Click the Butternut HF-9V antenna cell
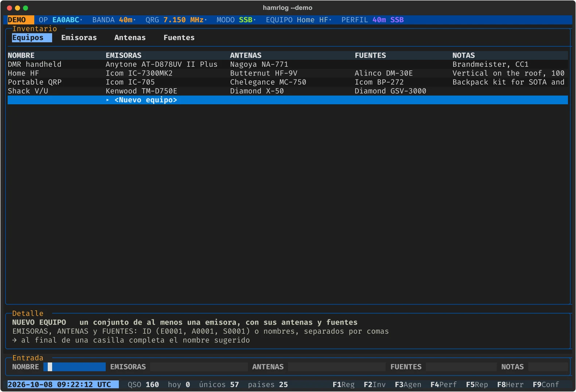This screenshot has height=392, width=576. pyautogui.click(x=264, y=73)
